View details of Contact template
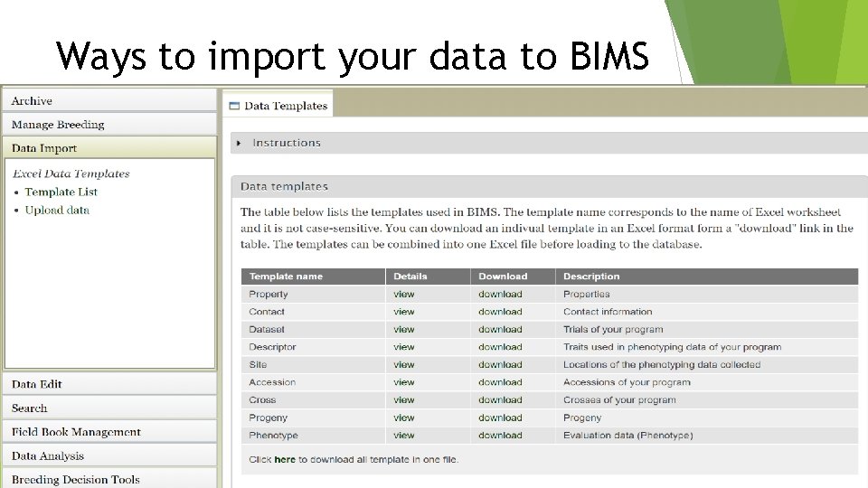Viewport: 868px width, 488px height. coord(403,312)
